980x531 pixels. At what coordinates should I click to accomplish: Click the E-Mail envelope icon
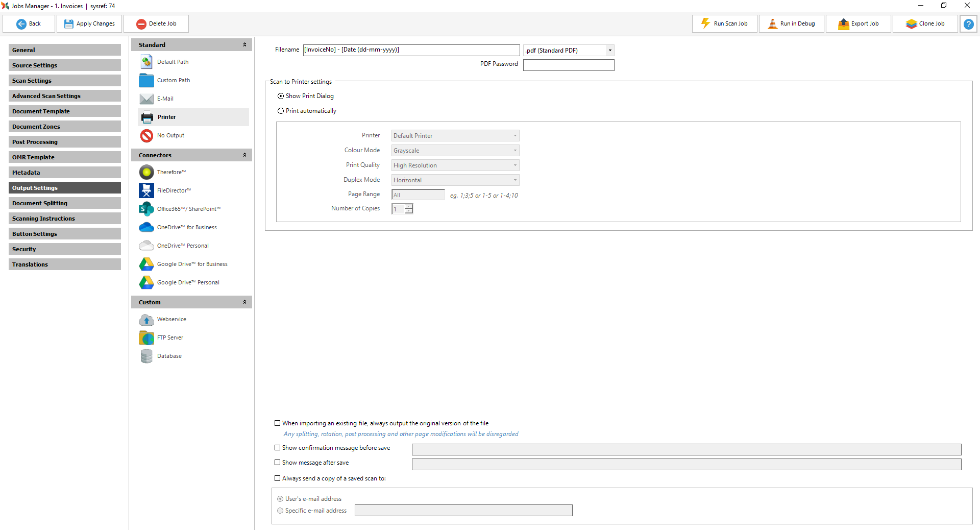(146, 99)
